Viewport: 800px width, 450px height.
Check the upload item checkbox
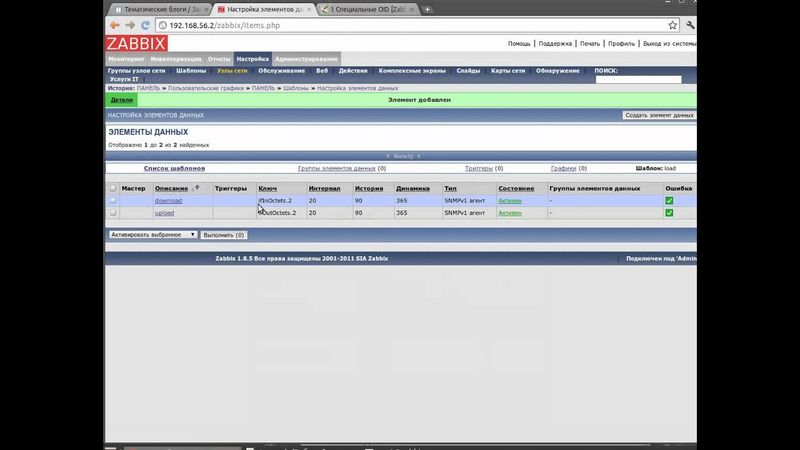tap(113, 213)
